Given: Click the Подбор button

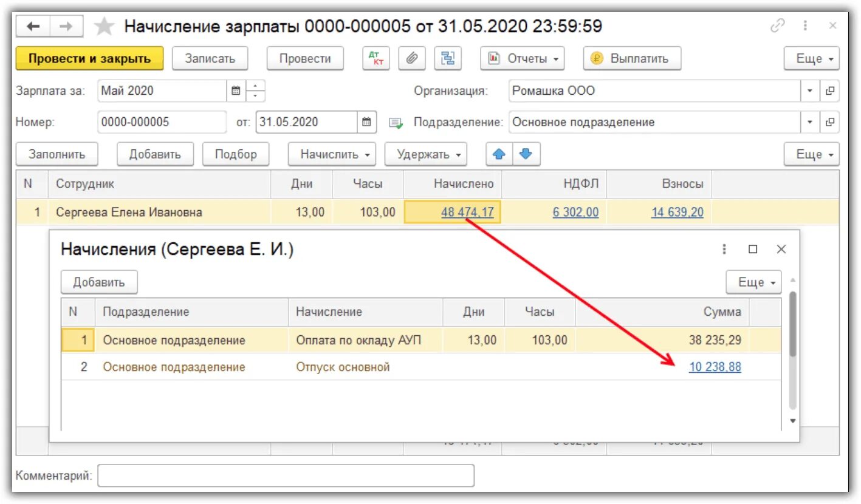Looking at the screenshot, I should coord(236,154).
